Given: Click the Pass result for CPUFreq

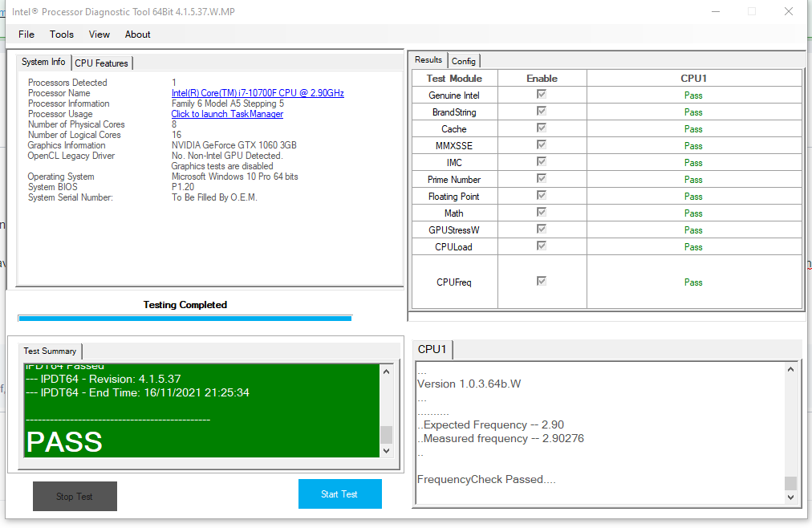Looking at the screenshot, I should [693, 282].
